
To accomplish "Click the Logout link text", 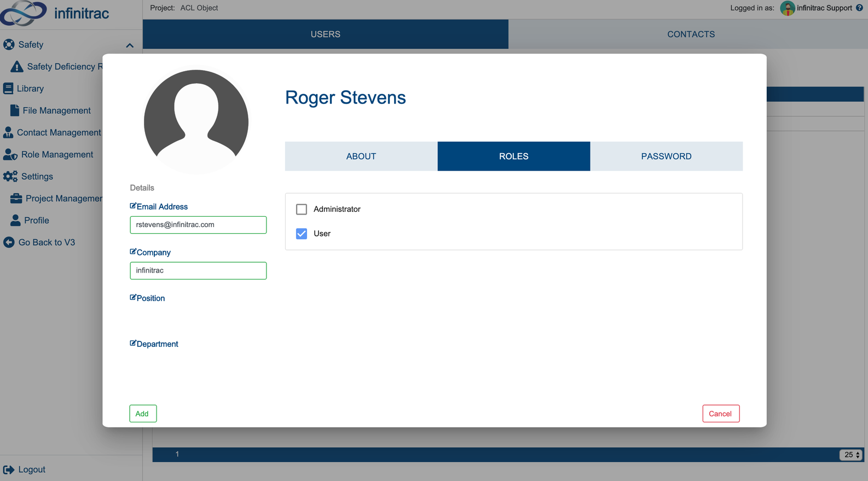I will (32, 470).
